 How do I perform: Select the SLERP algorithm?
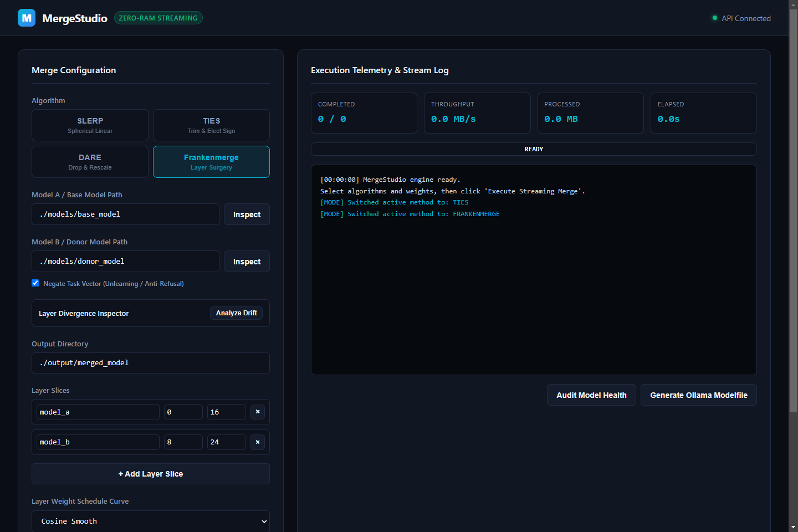90,125
